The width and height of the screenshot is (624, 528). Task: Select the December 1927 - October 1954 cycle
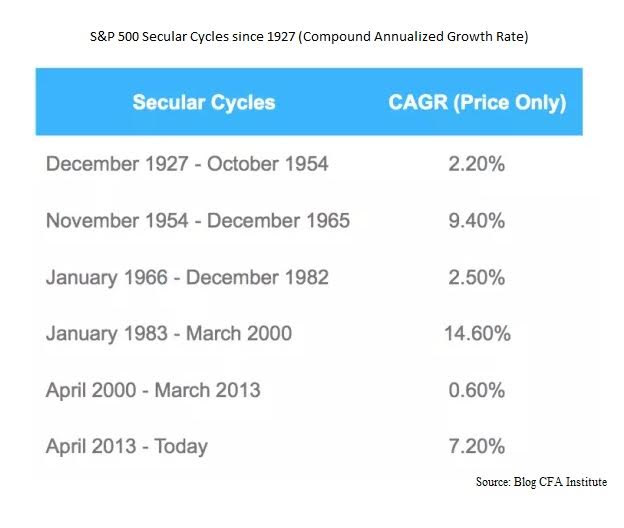(x=187, y=163)
